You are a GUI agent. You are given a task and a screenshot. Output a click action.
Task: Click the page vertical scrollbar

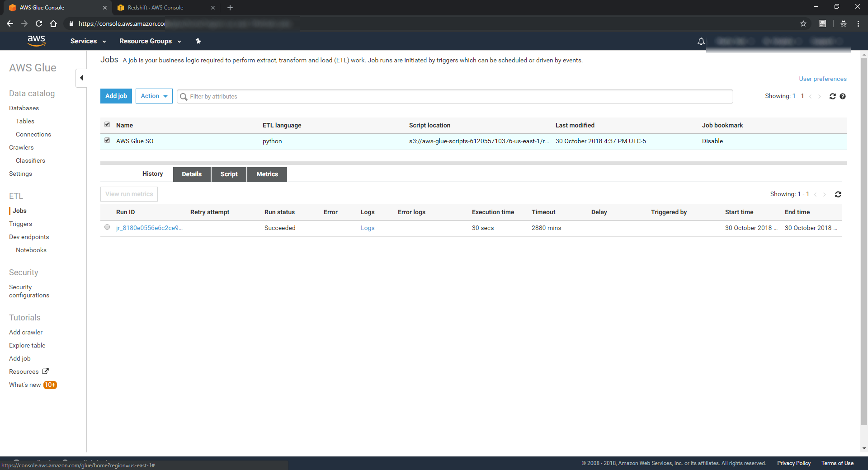point(864,242)
